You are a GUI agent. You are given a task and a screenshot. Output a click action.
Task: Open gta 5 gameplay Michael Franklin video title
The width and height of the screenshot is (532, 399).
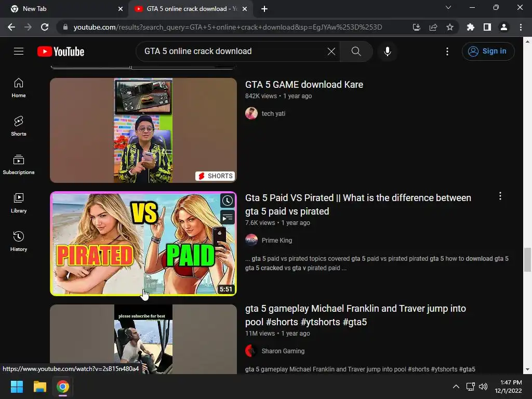[355, 315]
